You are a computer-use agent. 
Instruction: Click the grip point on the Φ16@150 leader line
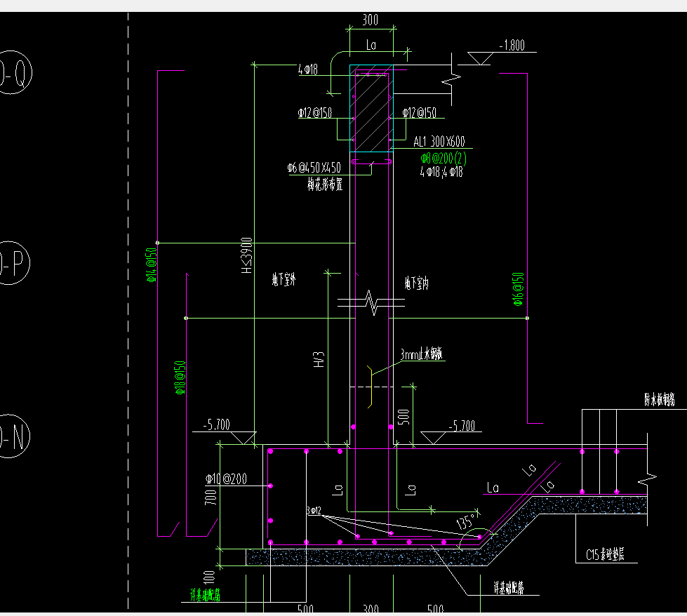point(527,318)
